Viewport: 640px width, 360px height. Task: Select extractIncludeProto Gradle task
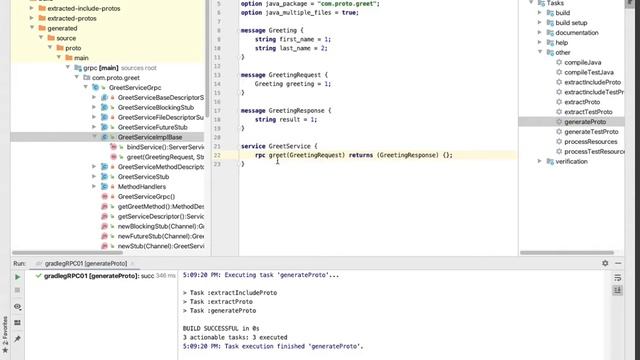592,82
